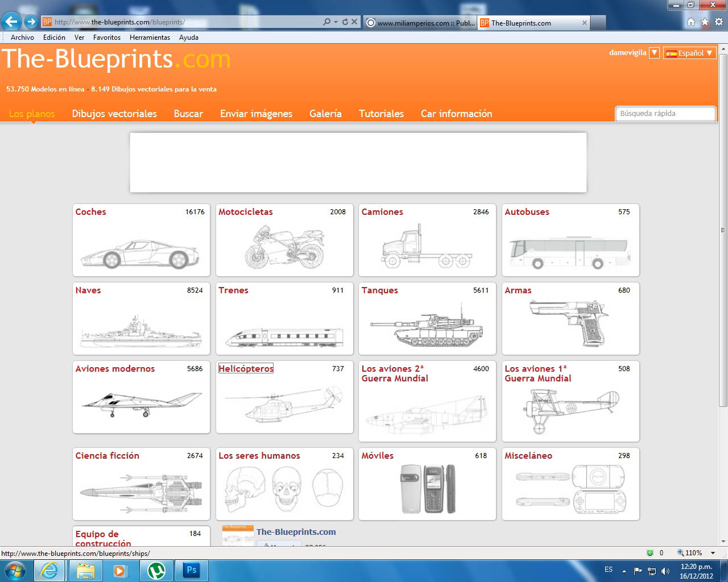Screen dimensions: 728x582
Task: Open the damevigila user dropdown arrow
Action: click(x=654, y=53)
